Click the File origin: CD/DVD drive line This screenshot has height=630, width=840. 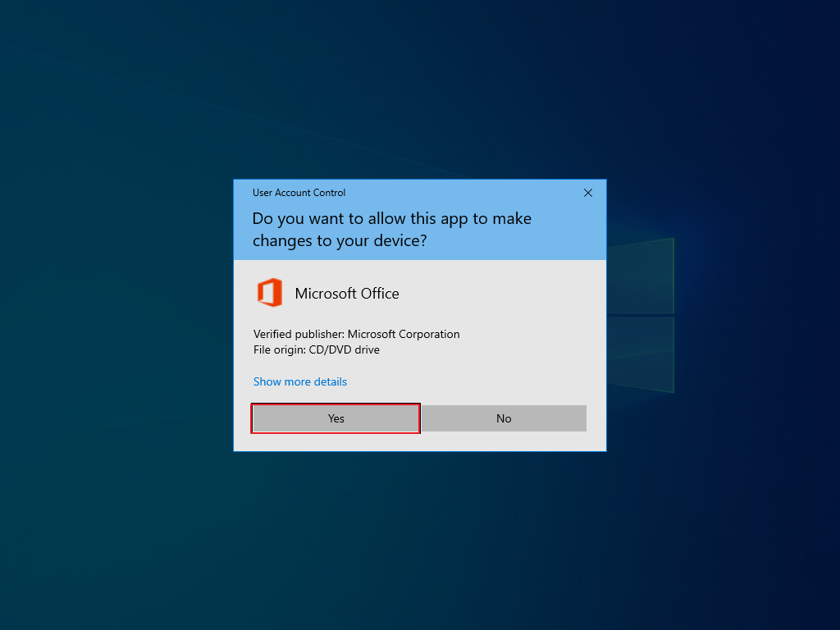tap(317, 349)
